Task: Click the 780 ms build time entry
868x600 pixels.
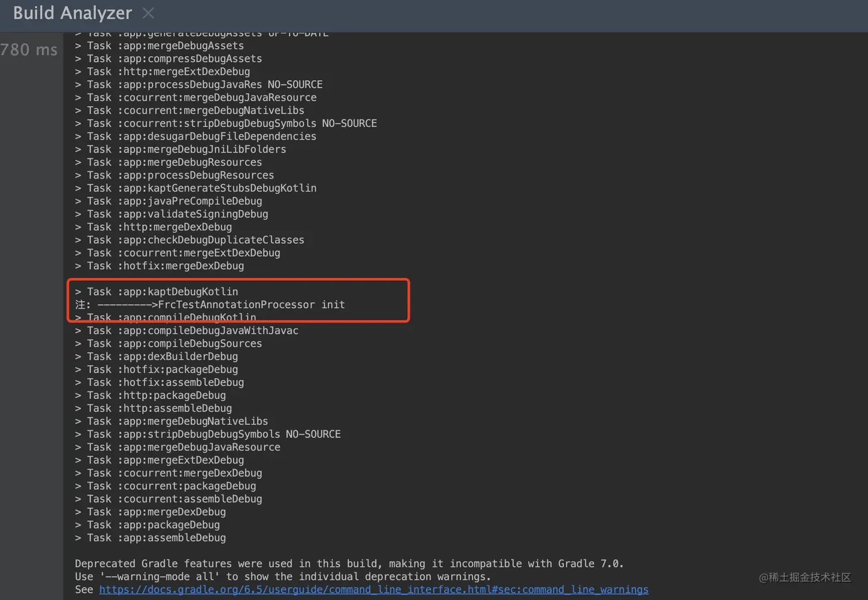Action: click(29, 50)
